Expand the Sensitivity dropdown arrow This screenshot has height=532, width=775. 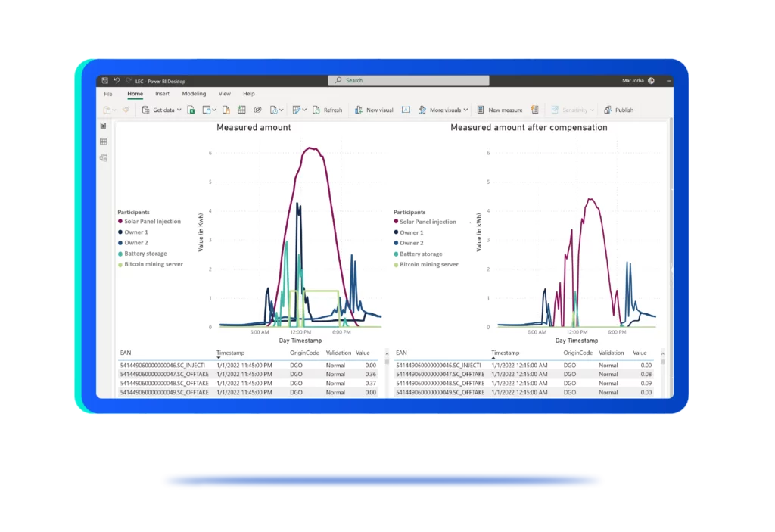pyautogui.click(x=592, y=110)
